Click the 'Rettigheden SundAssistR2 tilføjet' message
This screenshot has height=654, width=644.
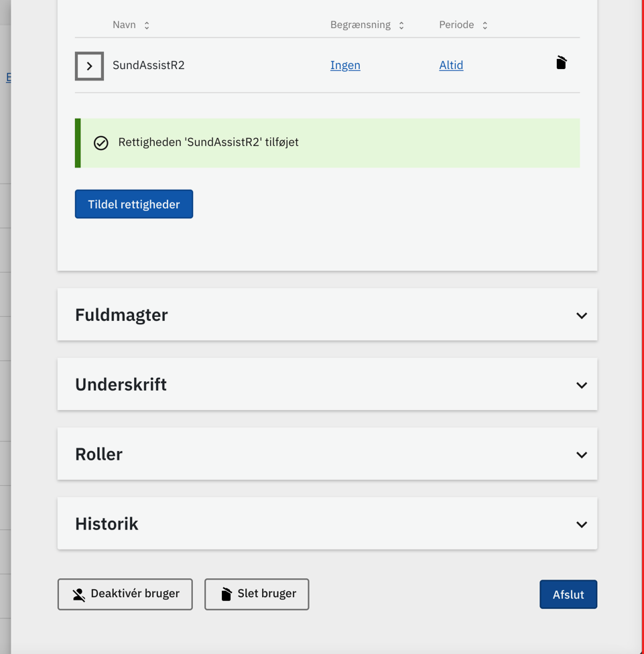[x=208, y=142]
